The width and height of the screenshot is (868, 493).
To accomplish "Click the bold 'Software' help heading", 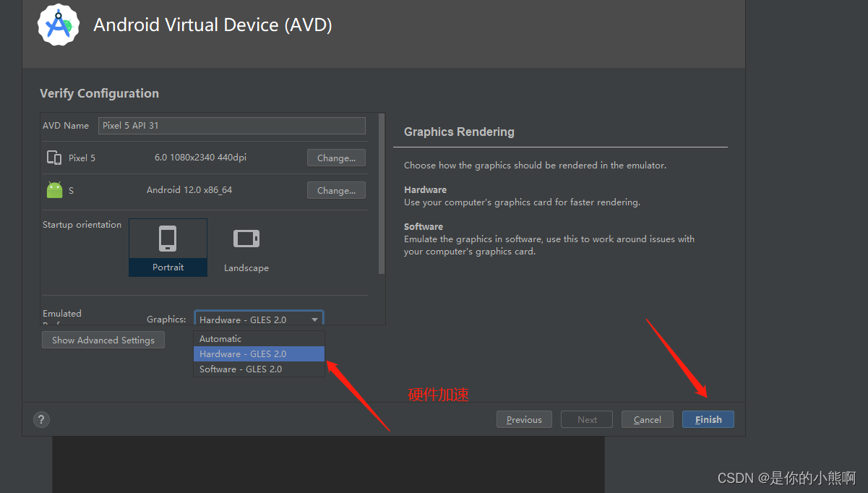I will (424, 226).
